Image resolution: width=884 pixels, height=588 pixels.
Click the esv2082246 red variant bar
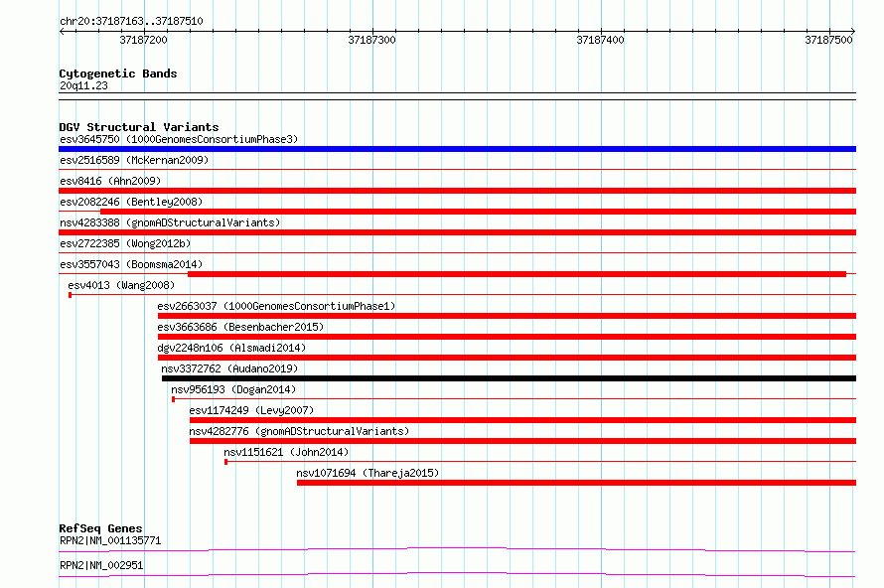pos(478,212)
